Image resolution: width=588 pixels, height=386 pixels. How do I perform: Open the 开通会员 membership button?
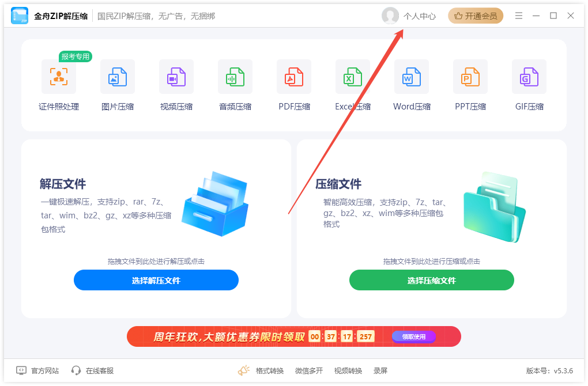coord(476,16)
